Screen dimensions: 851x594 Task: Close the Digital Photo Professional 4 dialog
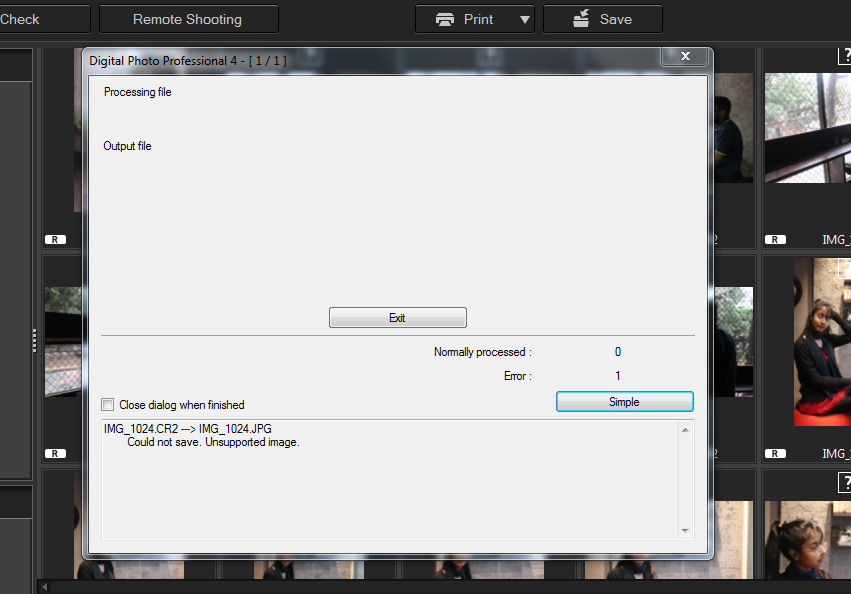[685, 57]
